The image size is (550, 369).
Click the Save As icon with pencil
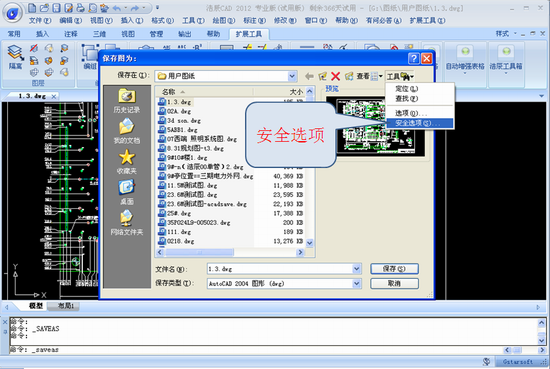click(68, 7)
